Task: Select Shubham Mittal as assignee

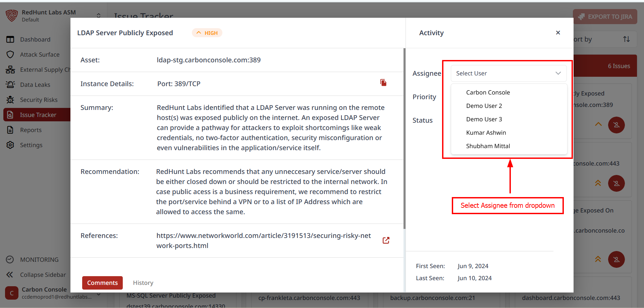Action: pyautogui.click(x=509, y=146)
